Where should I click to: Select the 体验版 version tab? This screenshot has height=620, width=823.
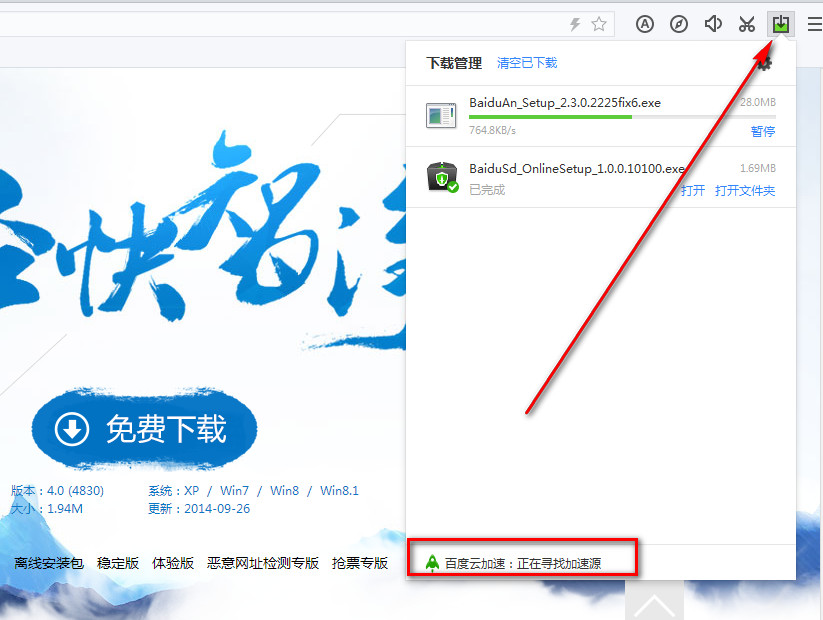[173, 563]
